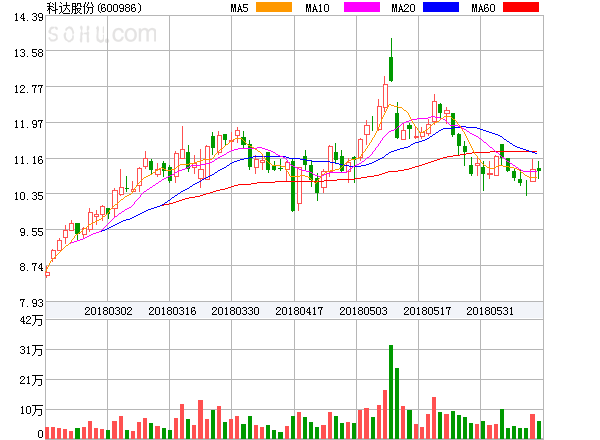Click the 42万 volume axis label
The width and height of the screenshot is (600, 440).
[31, 320]
